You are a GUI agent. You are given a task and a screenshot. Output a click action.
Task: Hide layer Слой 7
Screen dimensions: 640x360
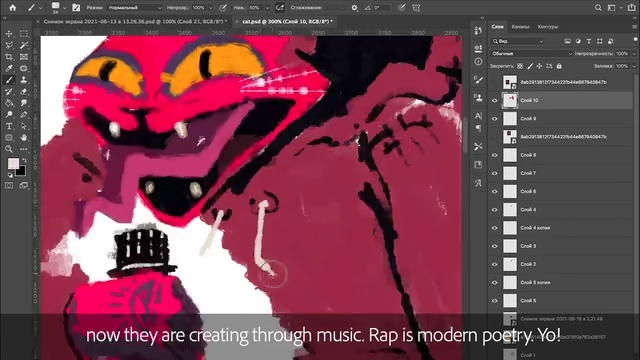click(495, 173)
